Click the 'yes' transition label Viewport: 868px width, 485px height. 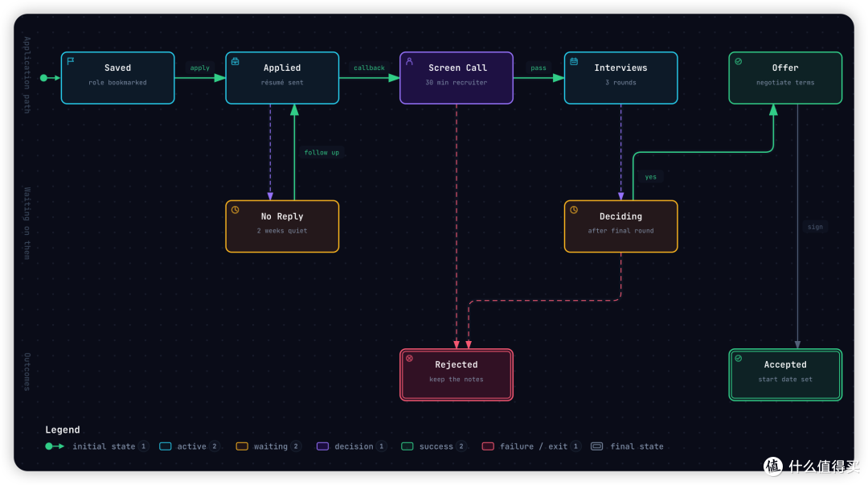pyautogui.click(x=650, y=177)
